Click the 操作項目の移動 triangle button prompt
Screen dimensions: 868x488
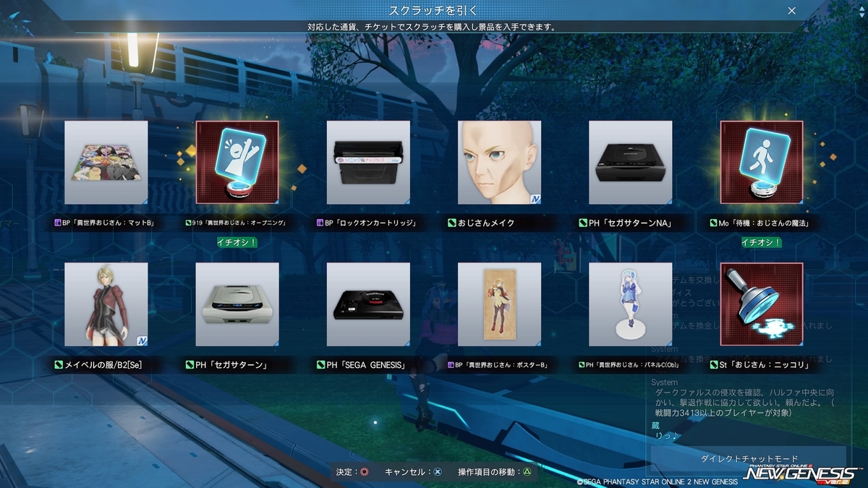(x=495, y=472)
